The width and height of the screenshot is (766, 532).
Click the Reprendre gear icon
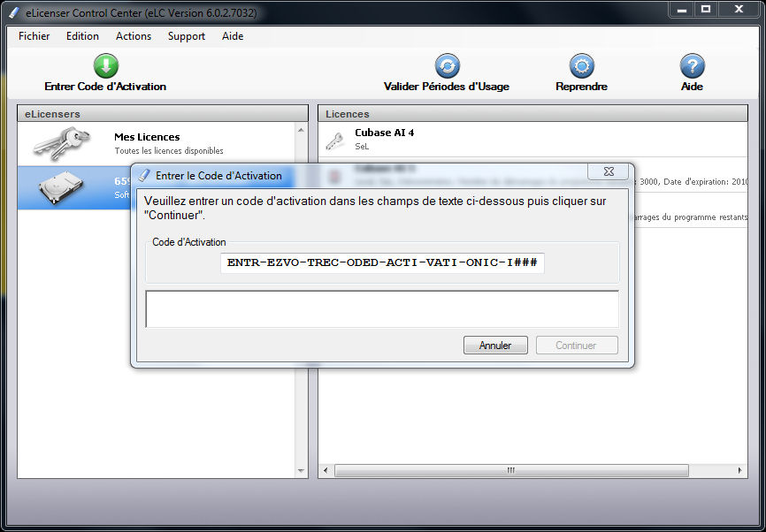click(581, 66)
